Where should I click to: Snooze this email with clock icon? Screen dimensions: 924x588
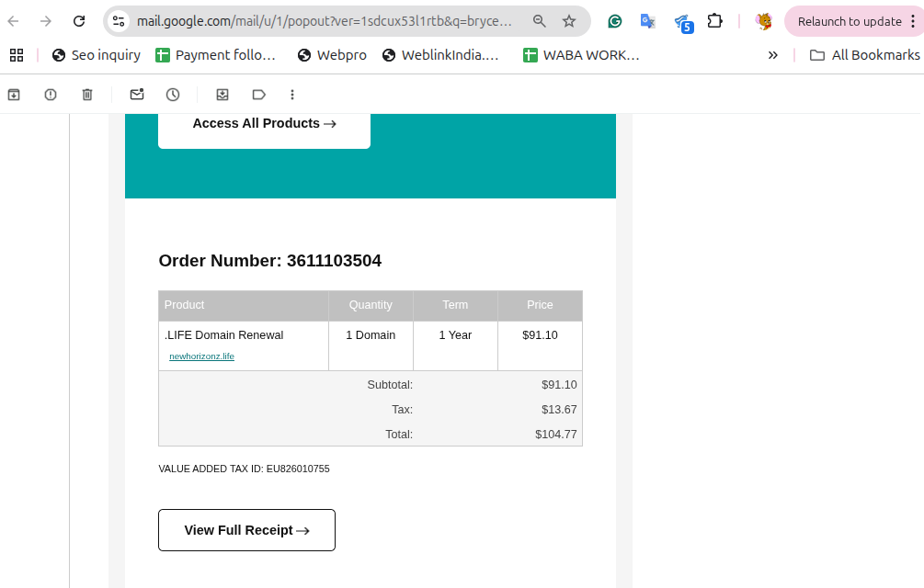point(173,94)
